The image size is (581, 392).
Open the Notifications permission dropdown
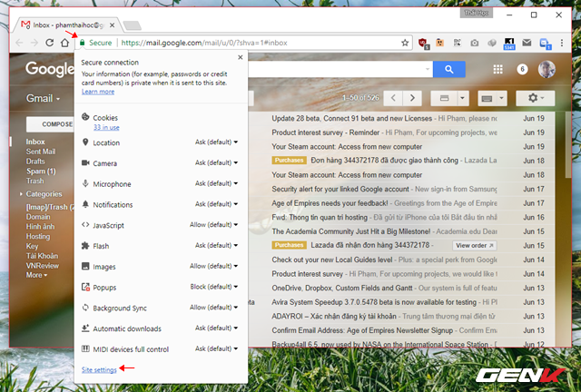216,204
